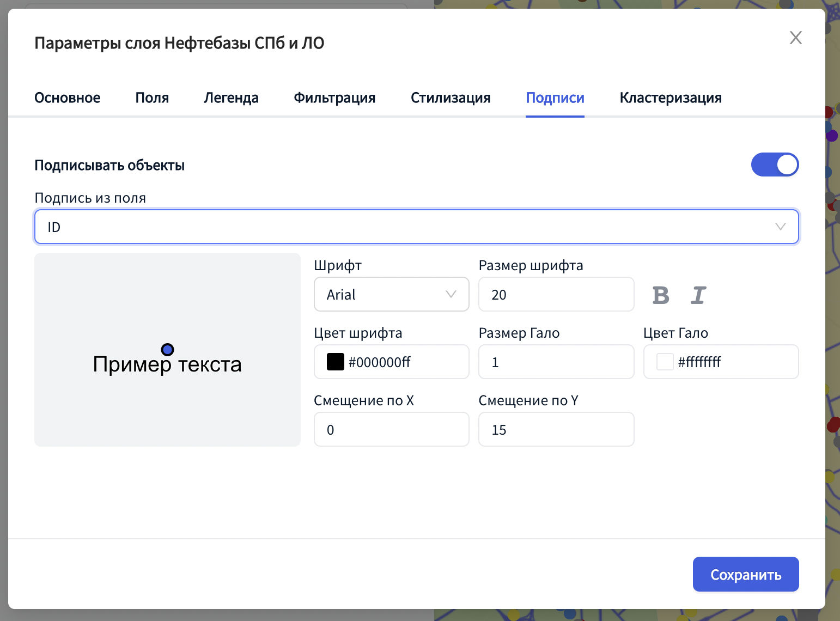Open the 'Подпись из поля' ID dropdown

pyautogui.click(x=416, y=227)
